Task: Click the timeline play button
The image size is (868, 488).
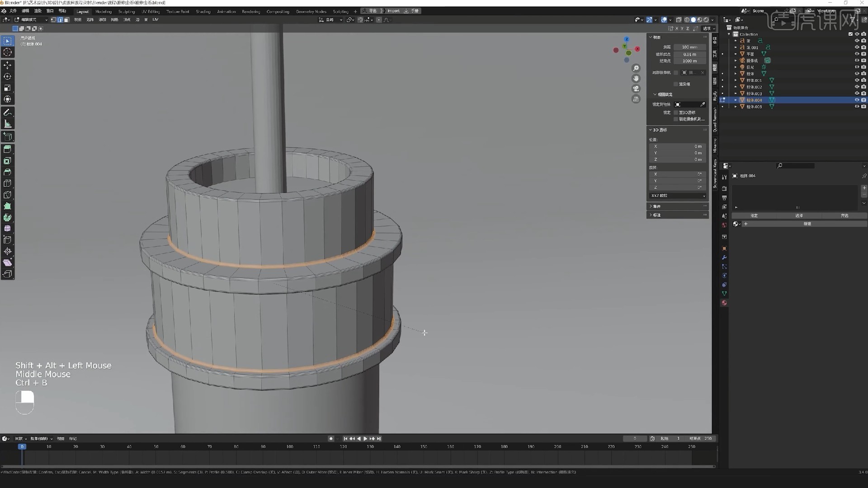Action: point(365,439)
